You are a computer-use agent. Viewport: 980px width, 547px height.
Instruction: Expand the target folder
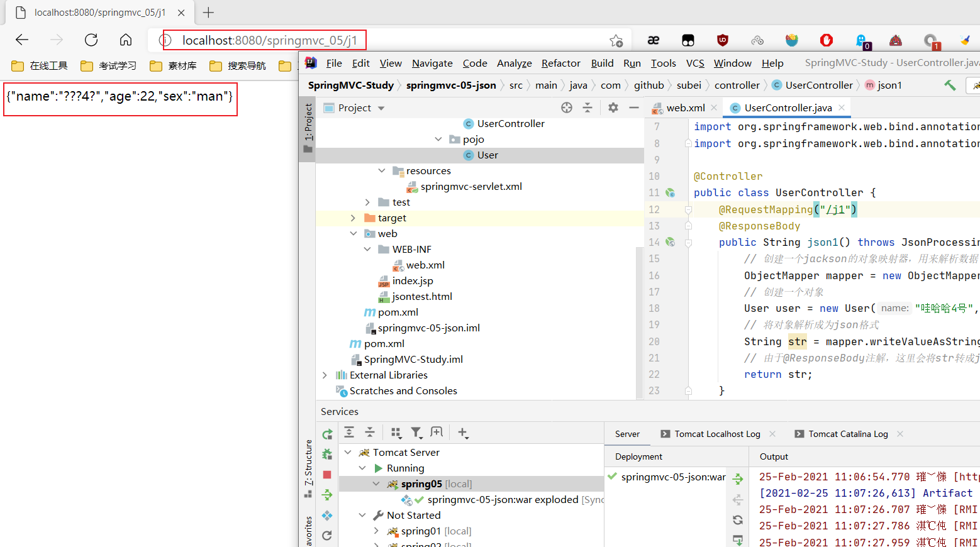coord(353,218)
